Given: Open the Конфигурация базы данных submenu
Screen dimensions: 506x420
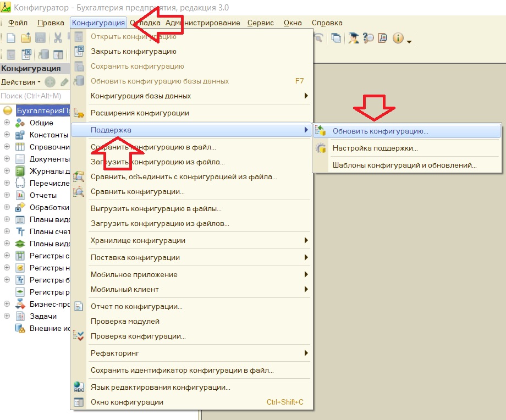Looking at the screenshot, I should click(192, 96).
